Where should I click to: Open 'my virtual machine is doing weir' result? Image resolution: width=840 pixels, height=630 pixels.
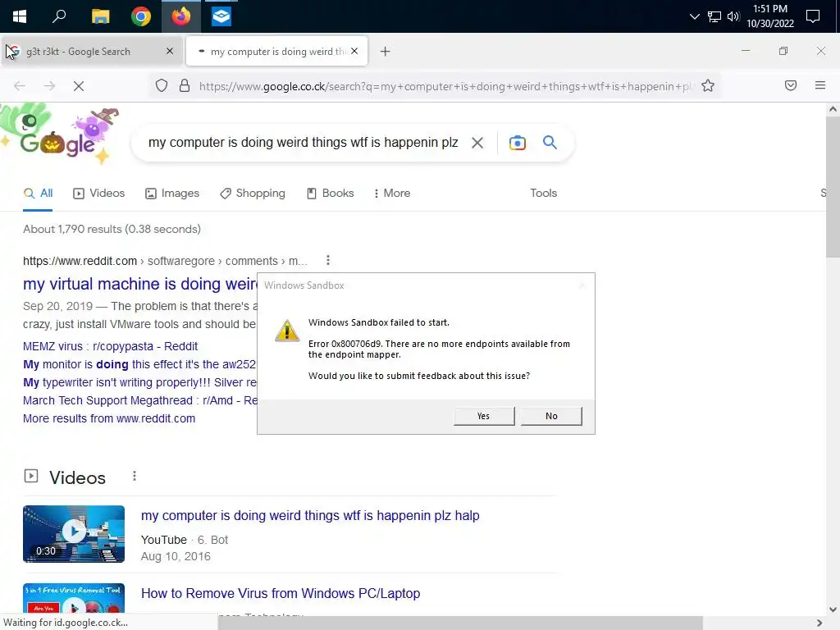139,284
